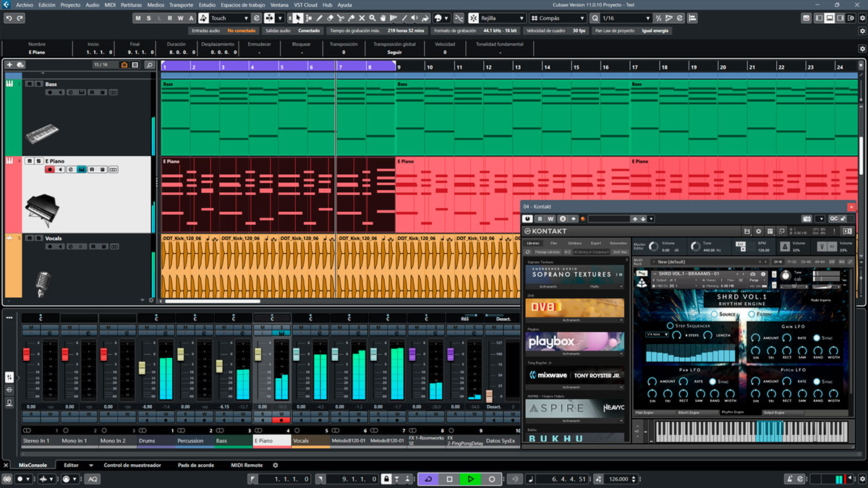Start playback with green Play button
Screen dimensions: 868x488
point(470,479)
